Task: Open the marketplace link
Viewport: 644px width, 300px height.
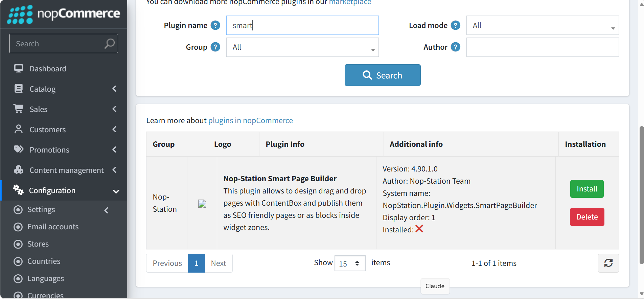Action: pos(350,2)
